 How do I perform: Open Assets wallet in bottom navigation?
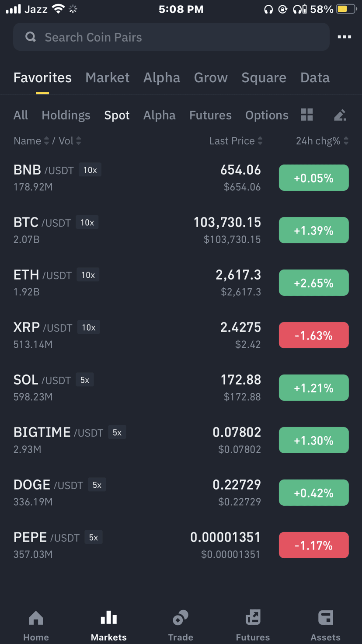[x=325, y=626]
